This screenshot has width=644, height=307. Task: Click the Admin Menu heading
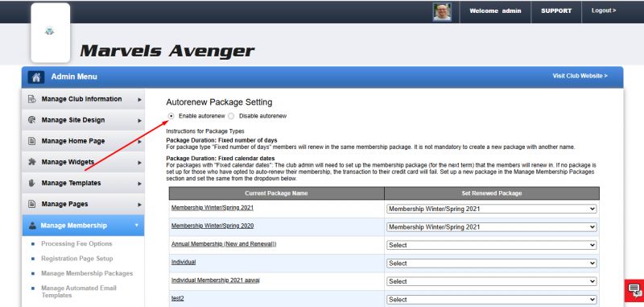74,77
